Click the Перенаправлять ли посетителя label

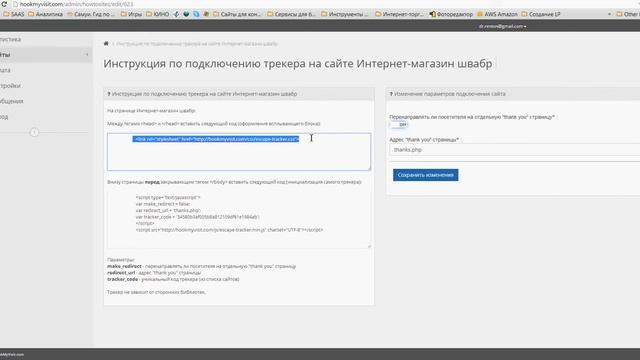472,117
